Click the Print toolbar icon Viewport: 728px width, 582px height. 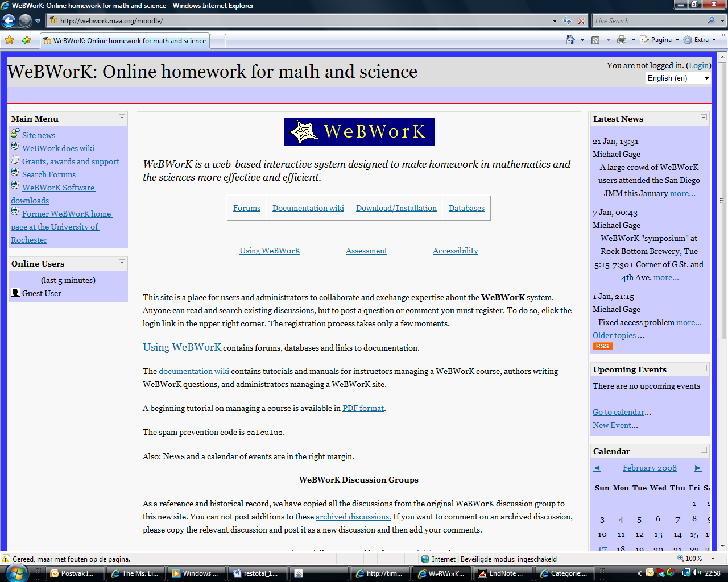(x=622, y=40)
